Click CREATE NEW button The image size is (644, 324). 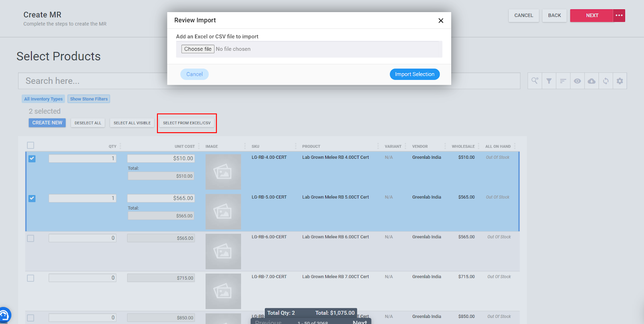[47, 123]
